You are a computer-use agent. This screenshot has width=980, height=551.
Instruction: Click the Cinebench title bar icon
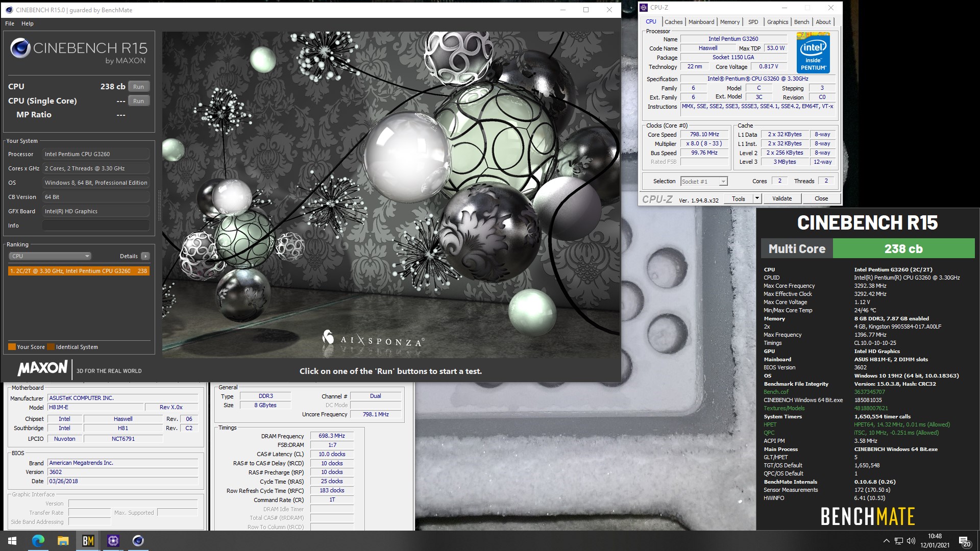pos(9,10)
